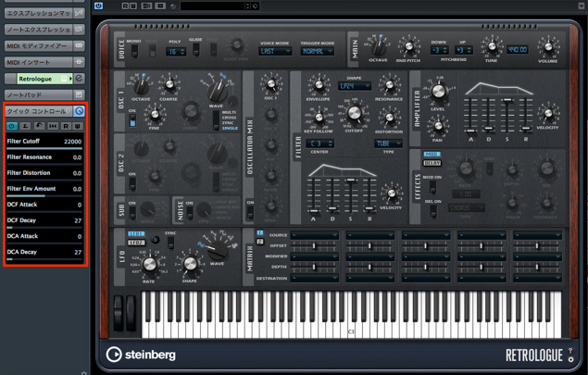Toggle the Effects Mod On switch

[x=432, y=187]
